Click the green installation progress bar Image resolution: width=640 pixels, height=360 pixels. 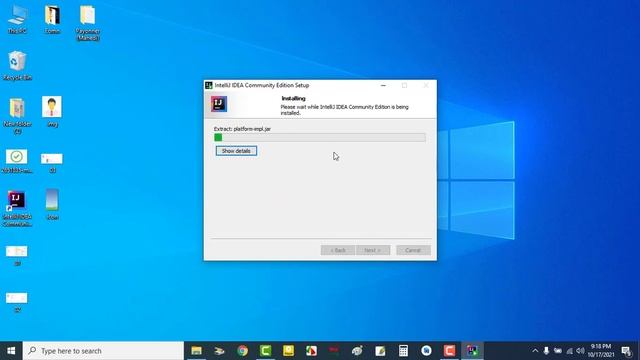[x=320, y=138]
